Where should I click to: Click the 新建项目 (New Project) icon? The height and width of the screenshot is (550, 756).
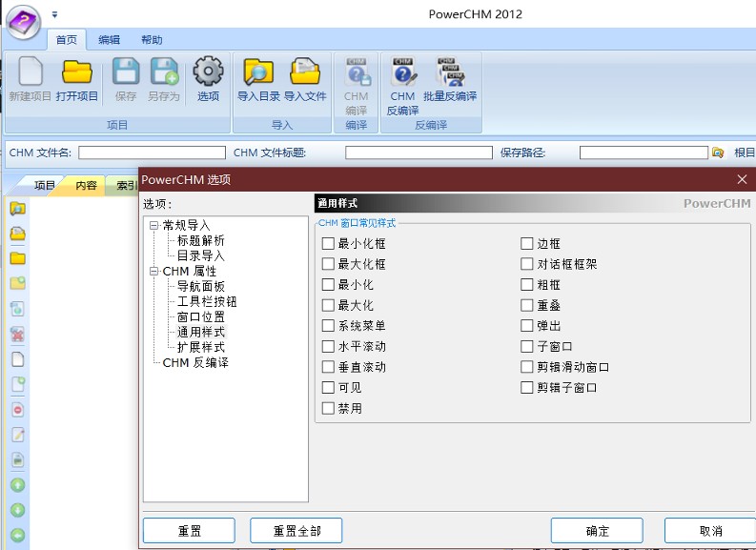31,73
